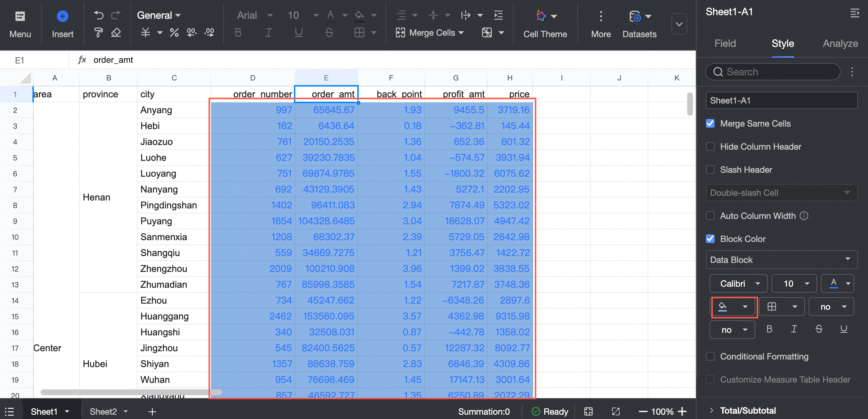Viewport: 868px width, 419px height.
Task: Open Cell Theme
Action: click(545, 24)
